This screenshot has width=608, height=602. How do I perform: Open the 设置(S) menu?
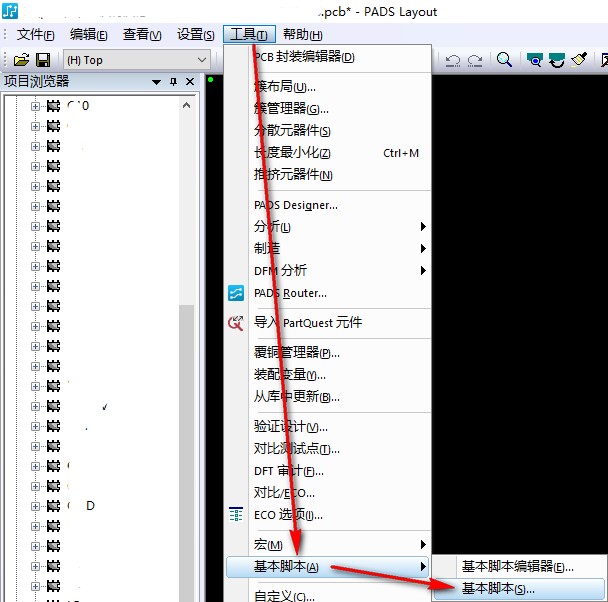[x=195, y=34]
